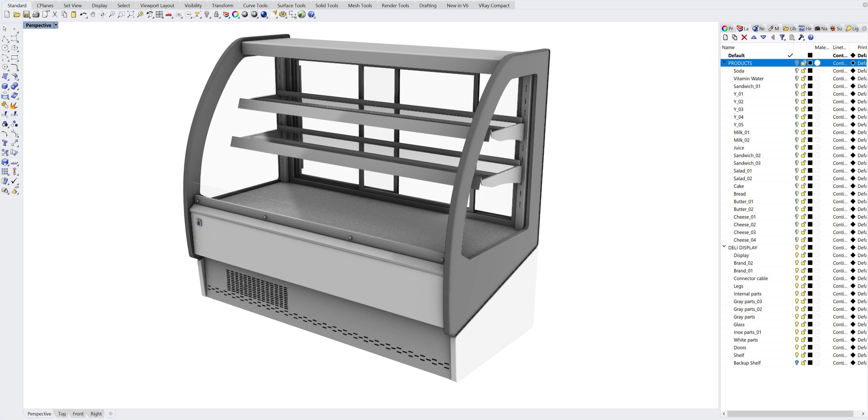Select the Box solid tool
Image resolution: width=868 pixels, height=420 pixels.
coord(5,86)
